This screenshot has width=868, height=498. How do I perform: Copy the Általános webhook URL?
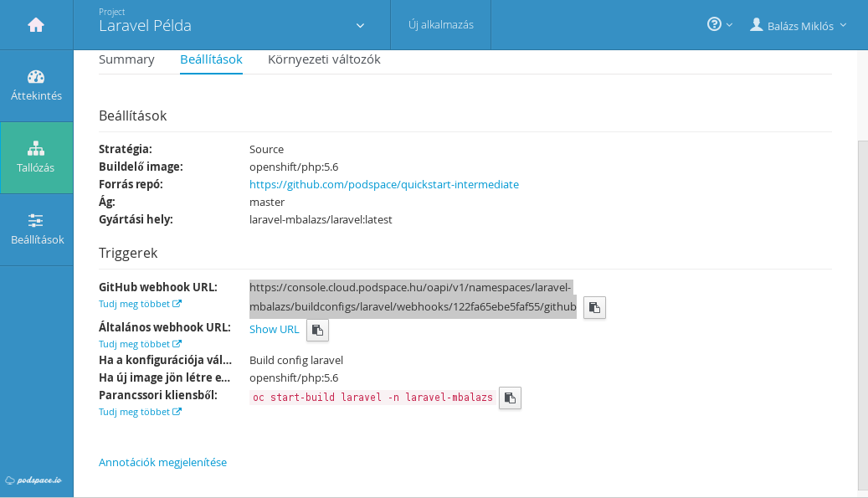point(318,331)
